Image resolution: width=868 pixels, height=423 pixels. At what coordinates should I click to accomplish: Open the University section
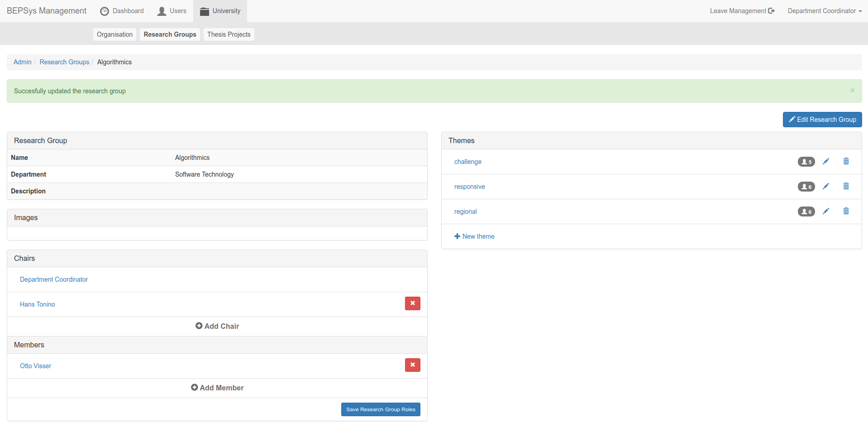pos(220,11)
